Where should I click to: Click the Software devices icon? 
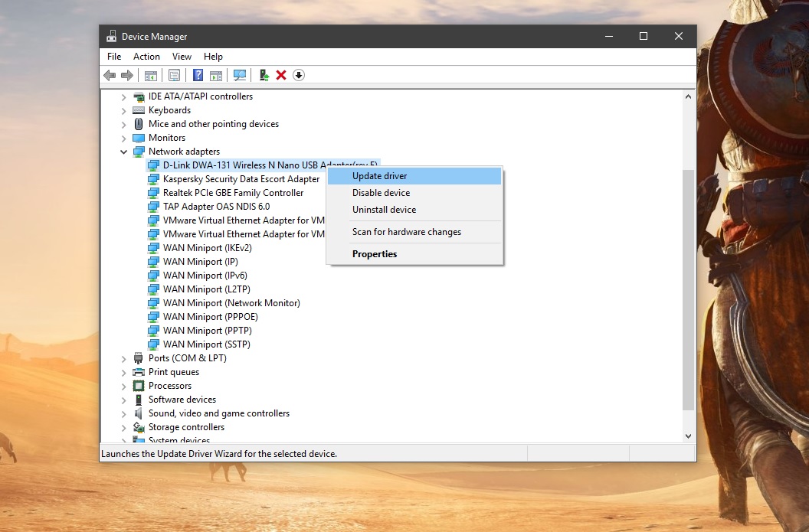point(138,400)
